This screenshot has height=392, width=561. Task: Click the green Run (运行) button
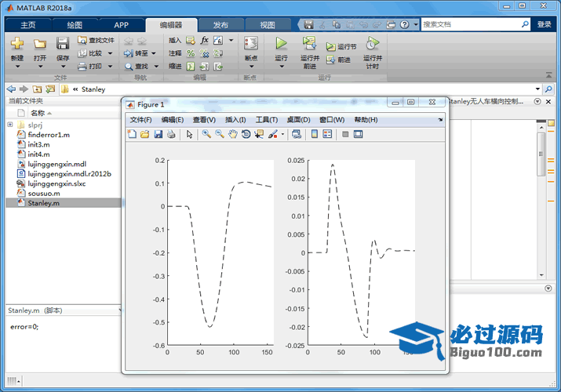click(x=282, y=44)
